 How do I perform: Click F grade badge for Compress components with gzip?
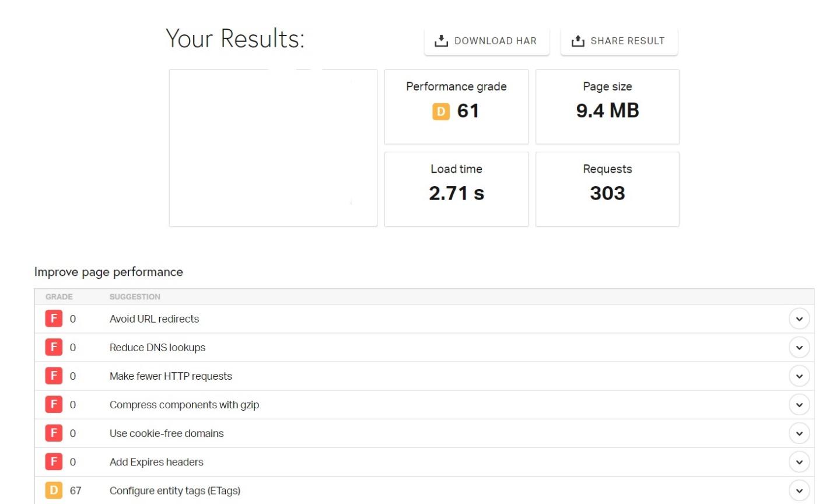click(x=54, y=405)
